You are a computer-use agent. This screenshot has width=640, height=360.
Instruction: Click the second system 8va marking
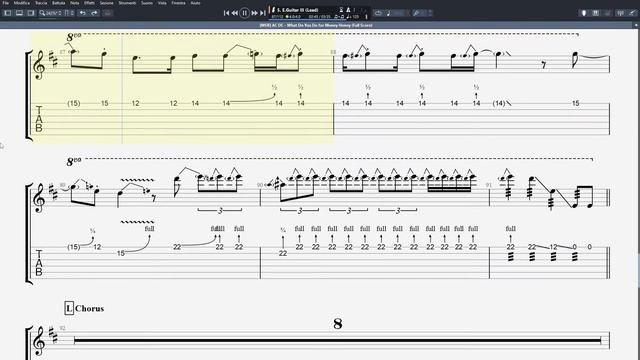74,161
